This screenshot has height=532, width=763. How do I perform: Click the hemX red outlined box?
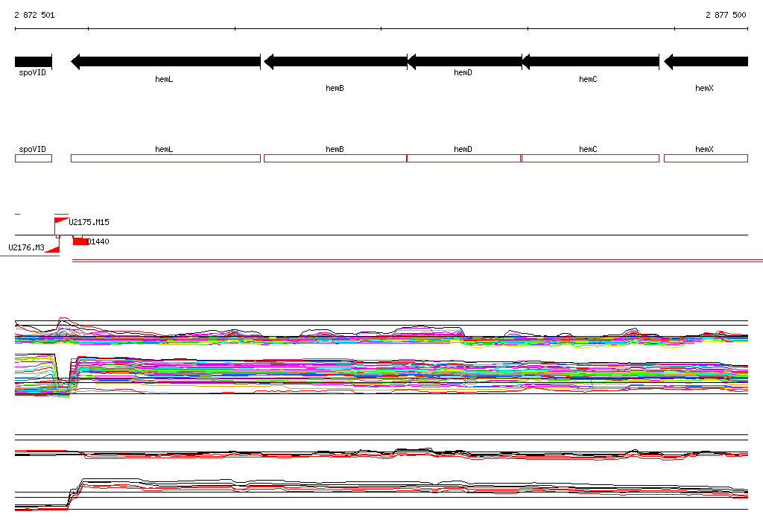(706, 158)
